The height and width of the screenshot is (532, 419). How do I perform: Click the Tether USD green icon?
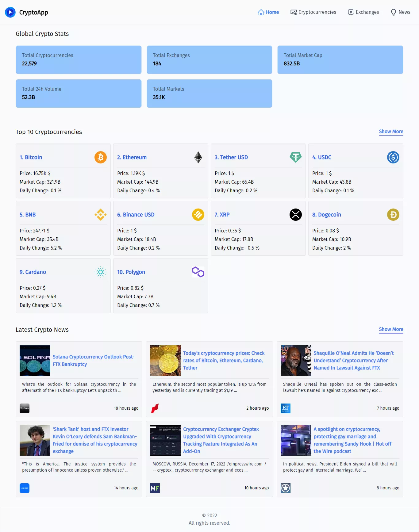click(296, 157)
